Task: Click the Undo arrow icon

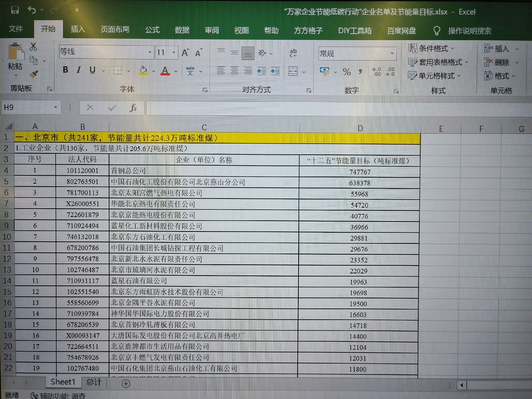Action: (32, 10)
